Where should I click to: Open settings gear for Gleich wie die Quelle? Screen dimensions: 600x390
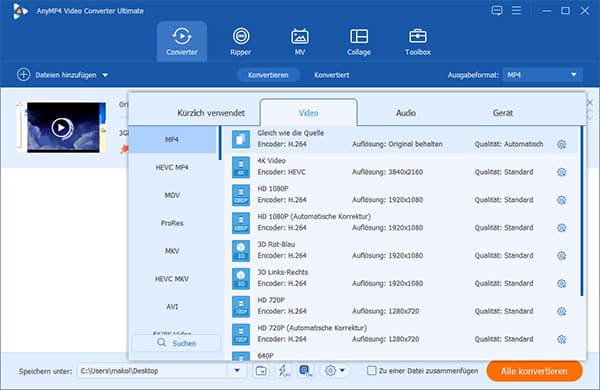tap(561, 144)
